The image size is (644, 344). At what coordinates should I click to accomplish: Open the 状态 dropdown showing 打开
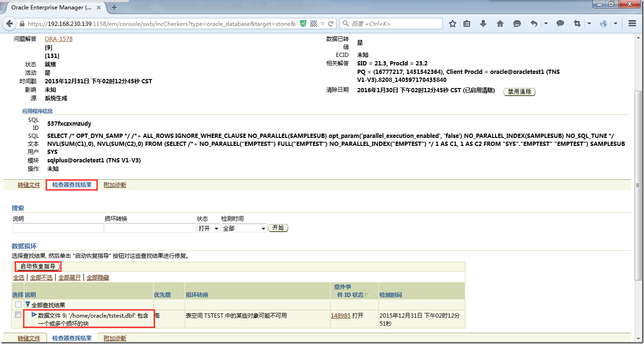pyautogui.click(x=209, y=228)
